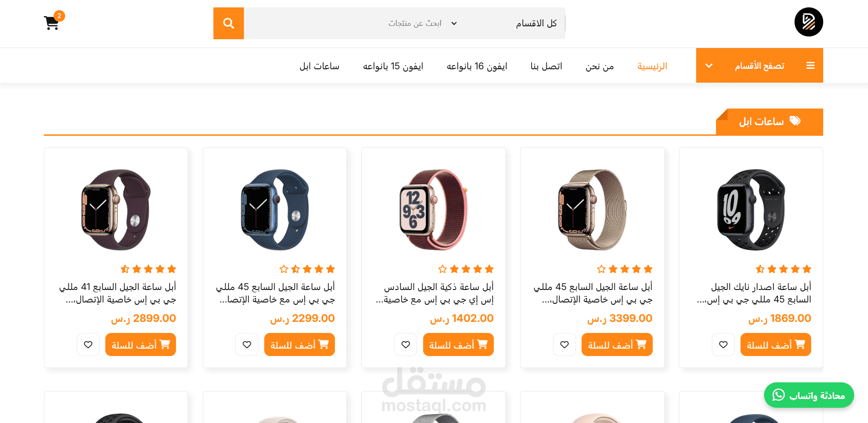868x423 pixels.
Task: Toggle wishlist heart for the 1402.00 watch
Action: [406, 344]
